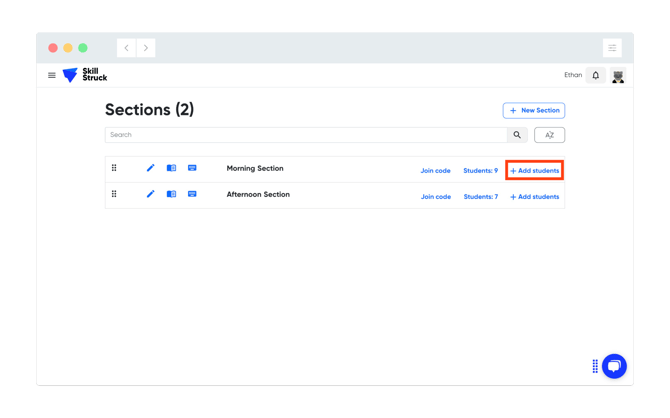The height and width of the screenshot is (418, 670).
Task: Grab the Morning Section drag handle
Action: pyautogui.click(x=114, y=168)
